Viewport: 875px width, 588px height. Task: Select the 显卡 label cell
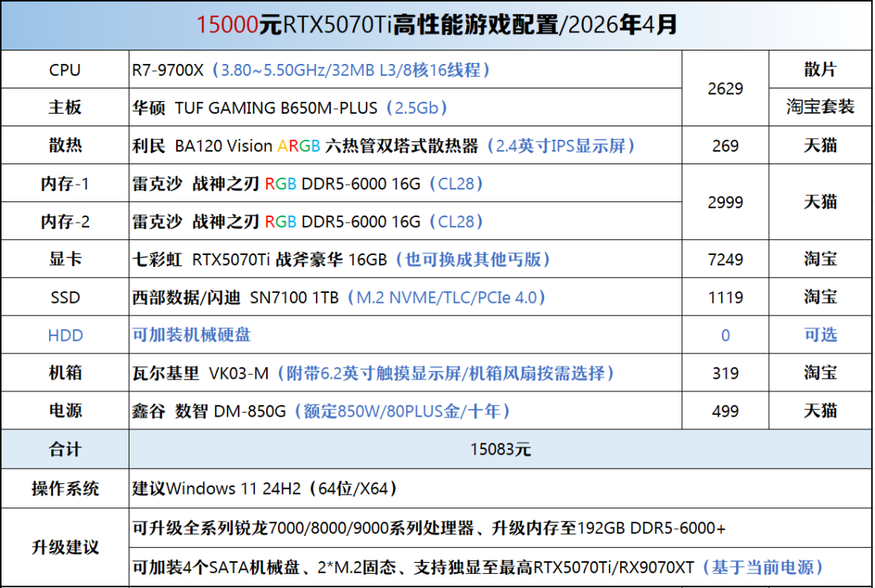pos(65,259)
